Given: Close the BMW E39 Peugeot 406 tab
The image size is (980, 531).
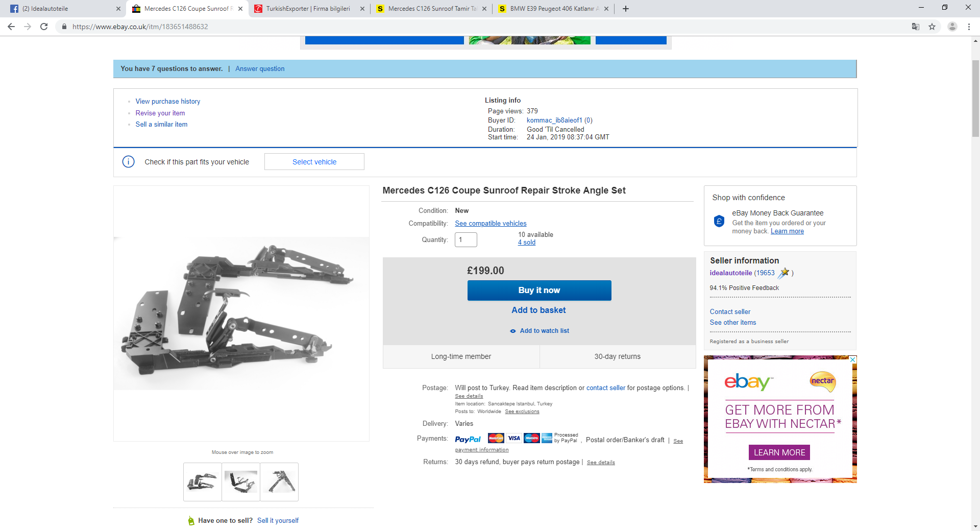Looking at the screenshot, I should click(x=606, y=9).
